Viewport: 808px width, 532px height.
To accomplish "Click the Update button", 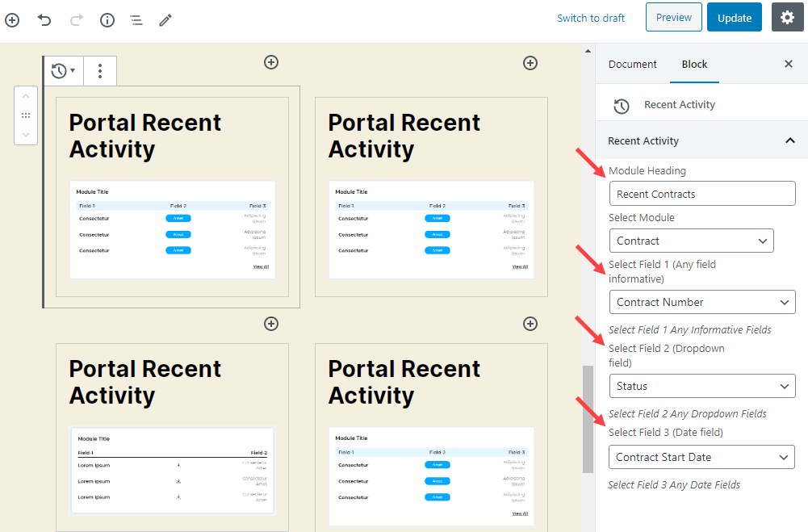I will click(x=734, y=18).
